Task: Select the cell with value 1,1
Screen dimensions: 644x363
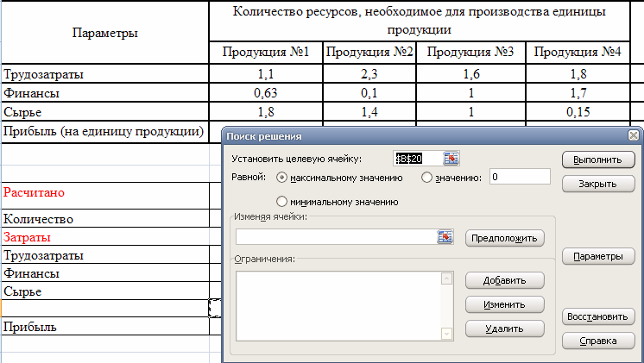Action: tap(266, 74)
